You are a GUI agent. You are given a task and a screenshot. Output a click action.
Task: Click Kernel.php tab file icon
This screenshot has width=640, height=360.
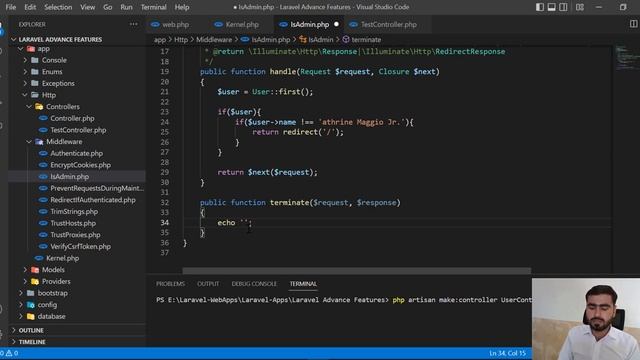click(218, 24)
